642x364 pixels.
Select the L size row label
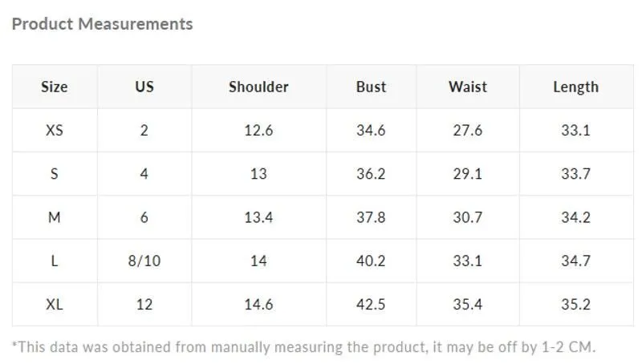[x=55, y=261]
